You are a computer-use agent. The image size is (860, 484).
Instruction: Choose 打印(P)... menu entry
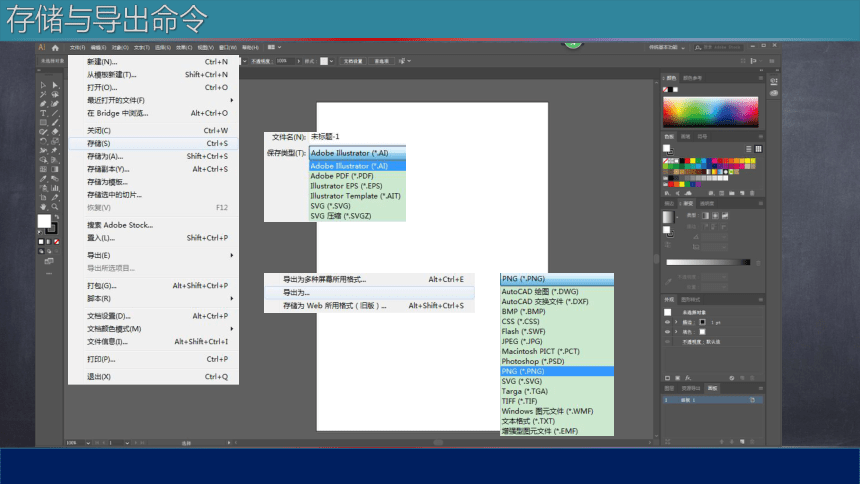(x=154, y=359)
